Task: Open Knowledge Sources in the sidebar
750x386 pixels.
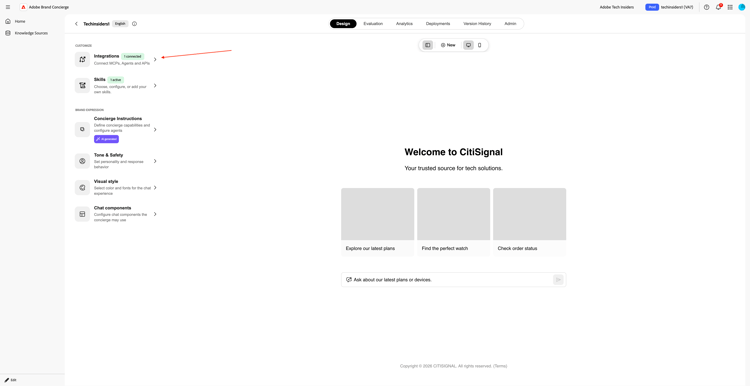Action: pos(31,33)
